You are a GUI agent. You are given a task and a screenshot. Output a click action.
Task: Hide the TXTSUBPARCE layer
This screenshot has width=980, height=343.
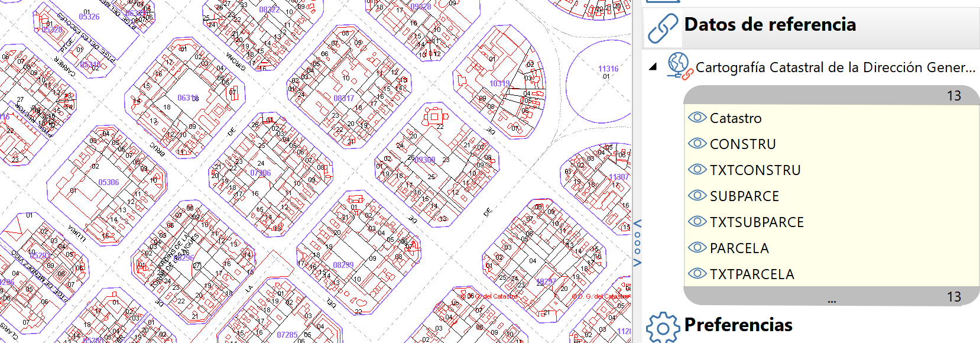697,222
